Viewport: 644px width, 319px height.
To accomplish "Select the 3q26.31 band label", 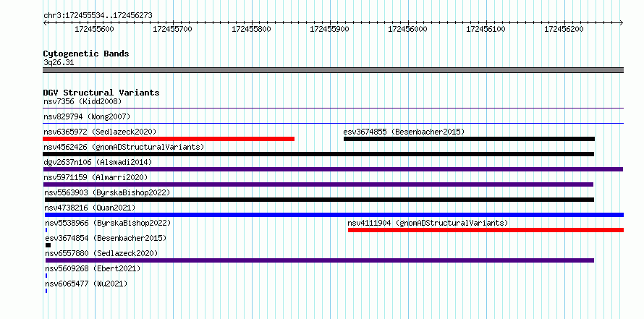I will click(59, 63).
